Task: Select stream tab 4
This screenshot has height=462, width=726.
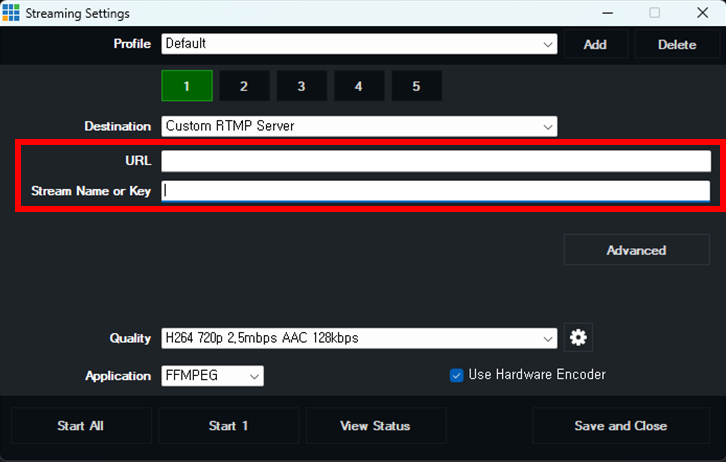Action: coord(358,86)
